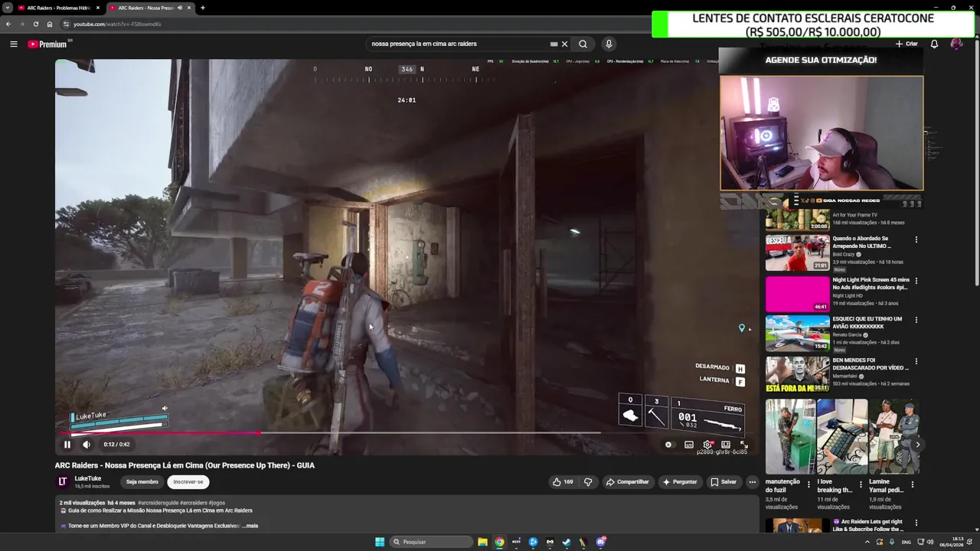Clear the search text with X
980x551 pixels.
[x=565, y=44]
